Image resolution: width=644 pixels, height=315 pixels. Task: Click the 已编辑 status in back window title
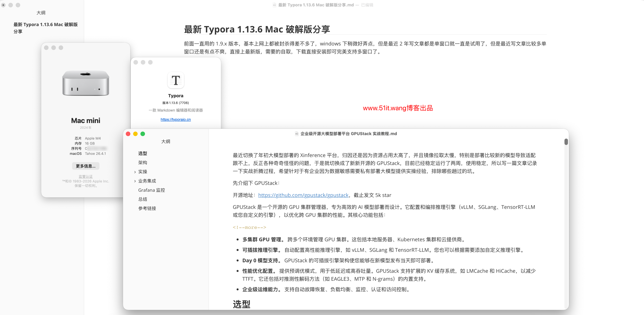pos(367,5)
